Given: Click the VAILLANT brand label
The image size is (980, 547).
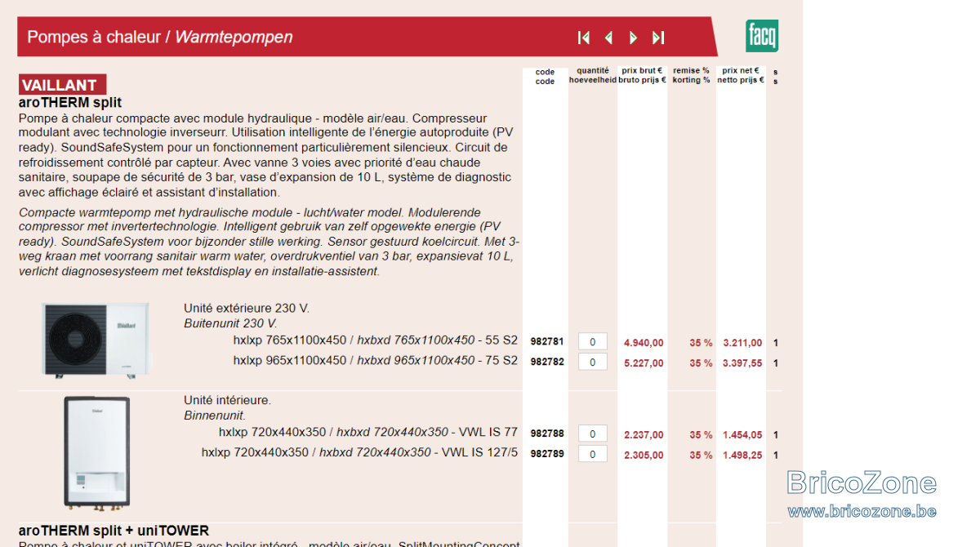Looking at the screenshot, I should coord(62,85).
